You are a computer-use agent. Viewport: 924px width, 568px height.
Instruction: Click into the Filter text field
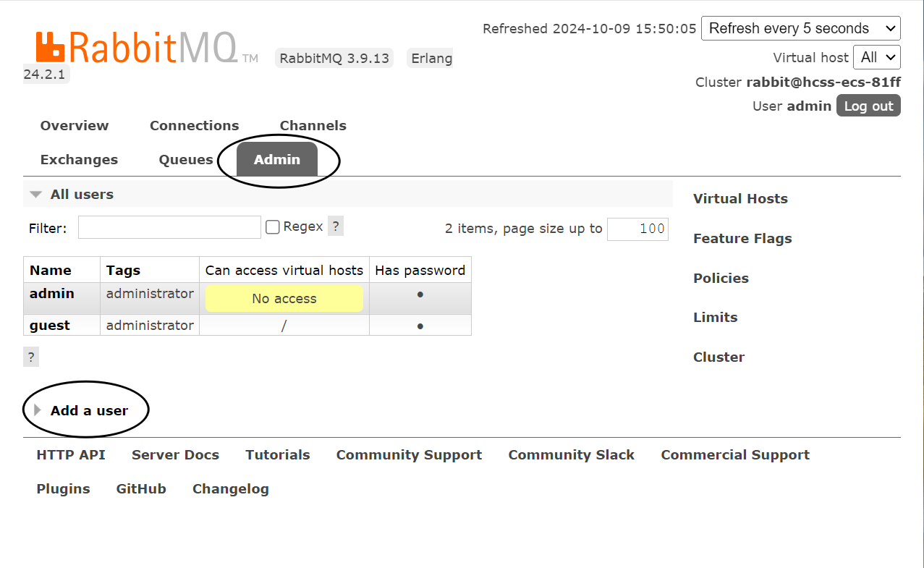(169, 227)
